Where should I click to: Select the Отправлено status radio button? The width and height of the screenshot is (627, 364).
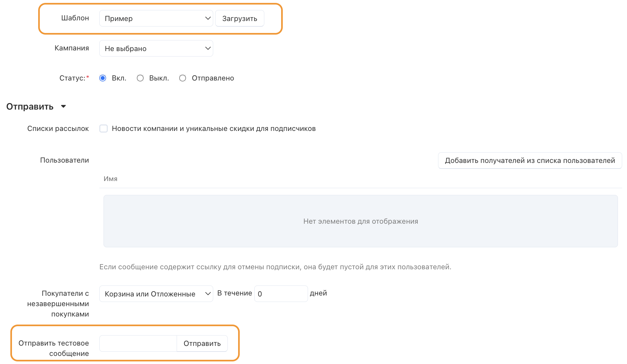(x=182, y=78)
